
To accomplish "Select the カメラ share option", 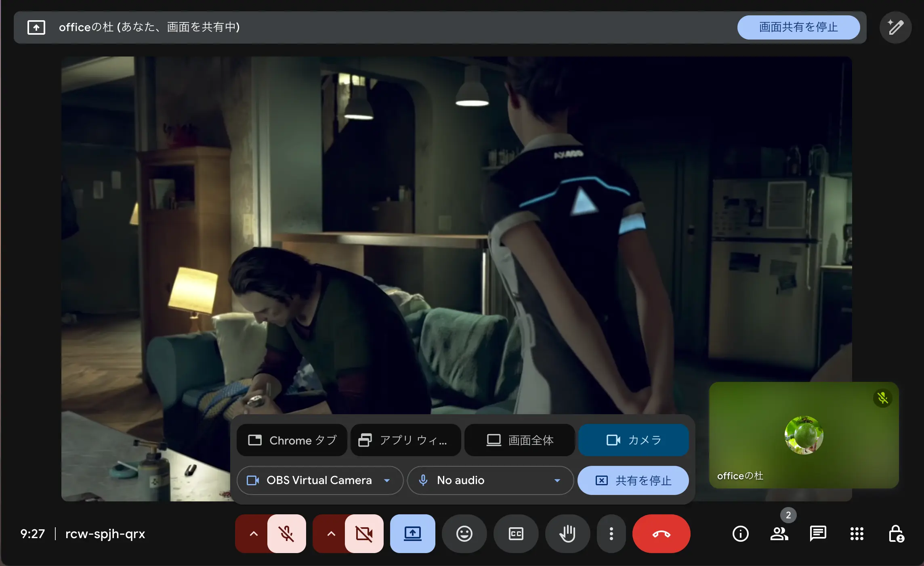I will [x=634, y=440].
